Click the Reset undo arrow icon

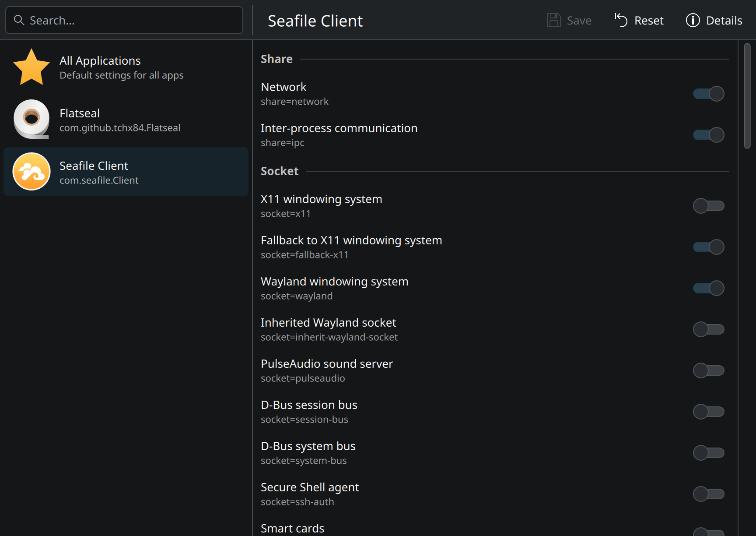coord(621,20)
